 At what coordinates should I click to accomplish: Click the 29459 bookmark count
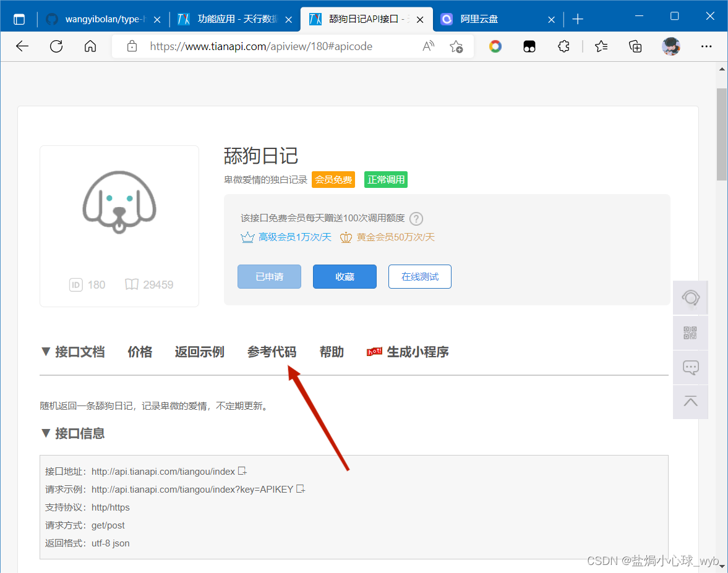tap(149, 284)
